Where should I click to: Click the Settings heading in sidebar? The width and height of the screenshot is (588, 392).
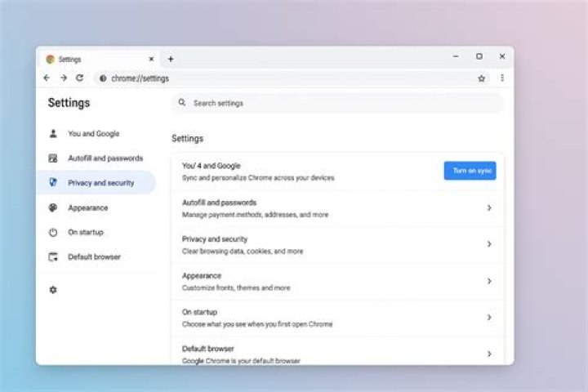click(x=69, y=103)
